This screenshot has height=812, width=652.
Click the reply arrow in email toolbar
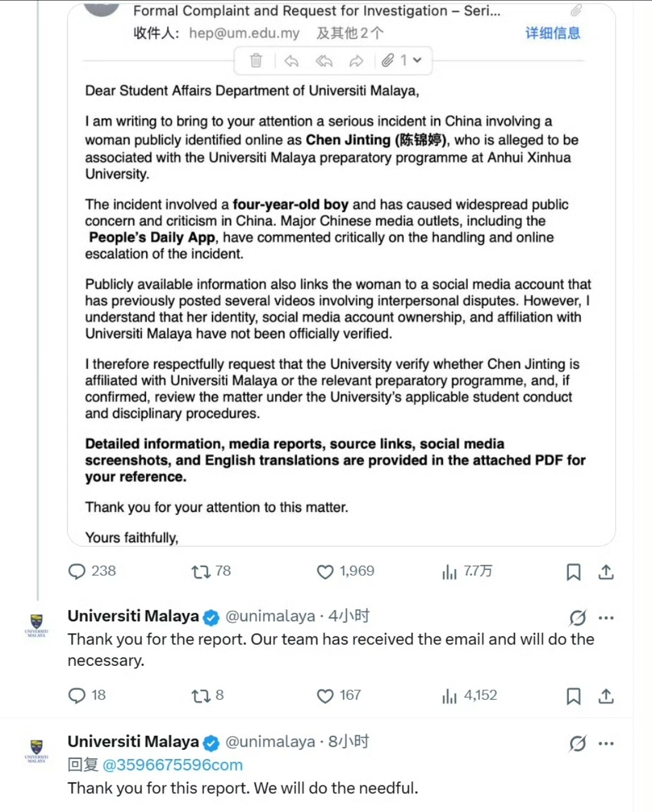tap(292, 60)
